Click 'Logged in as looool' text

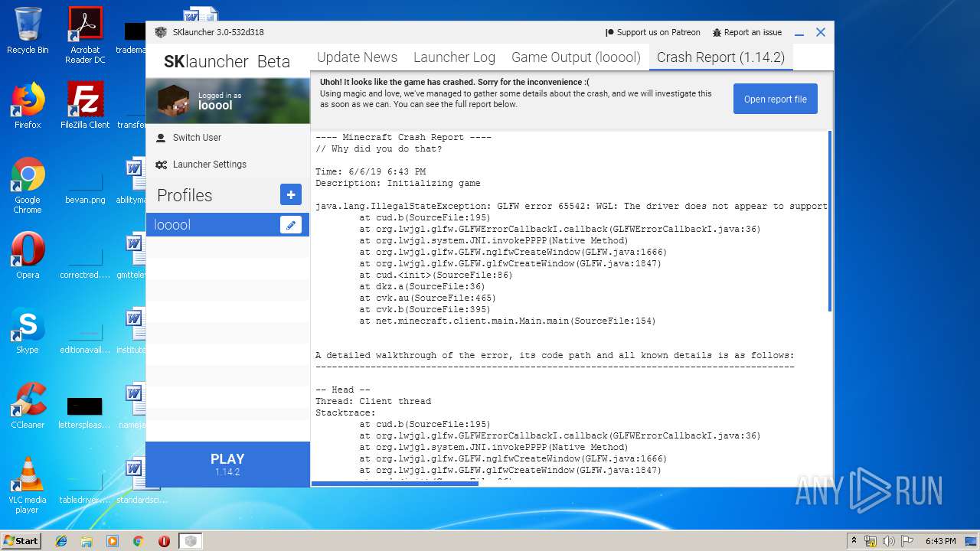tap(220, 101)
